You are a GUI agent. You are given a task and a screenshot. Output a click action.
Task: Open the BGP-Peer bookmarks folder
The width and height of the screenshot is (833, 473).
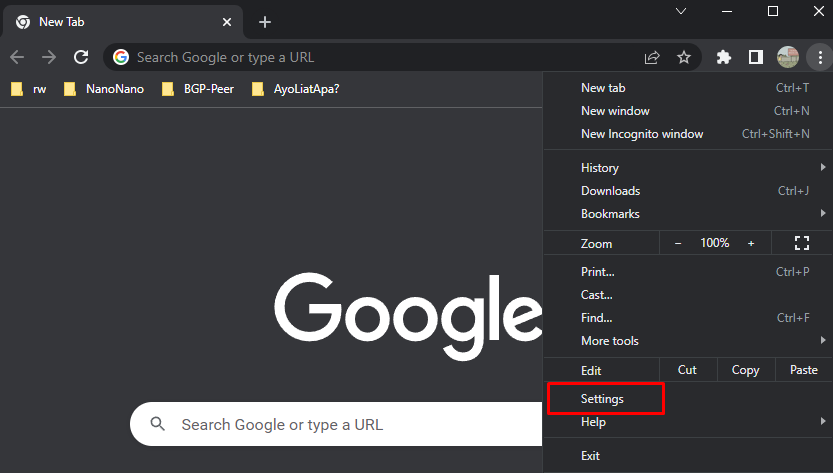(x=198, y=89)
